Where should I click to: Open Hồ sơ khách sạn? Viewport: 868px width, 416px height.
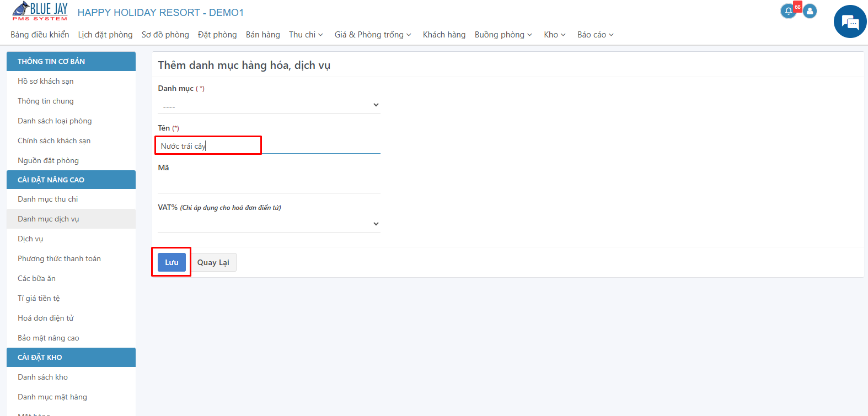click(x=71, y=81)
